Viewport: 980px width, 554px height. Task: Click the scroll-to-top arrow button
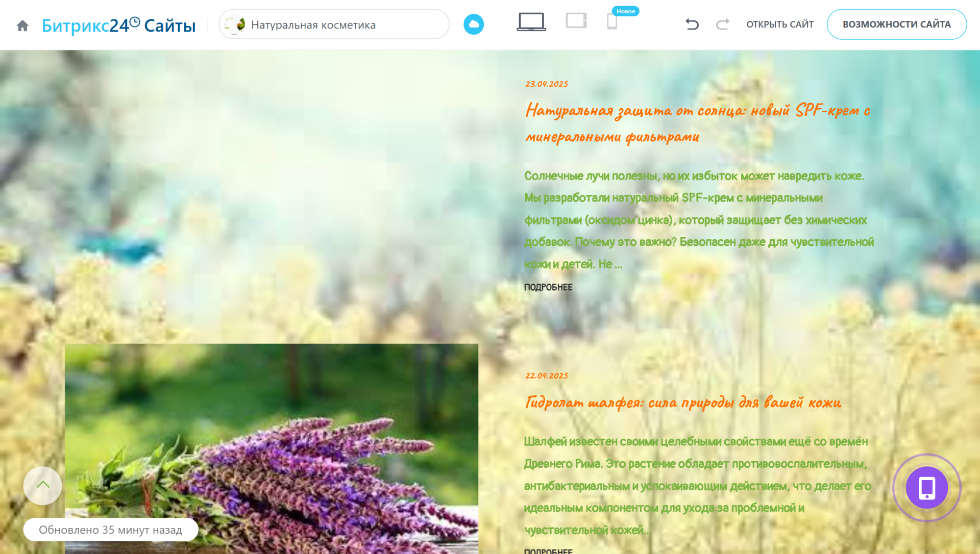click(x=42, y=485)
